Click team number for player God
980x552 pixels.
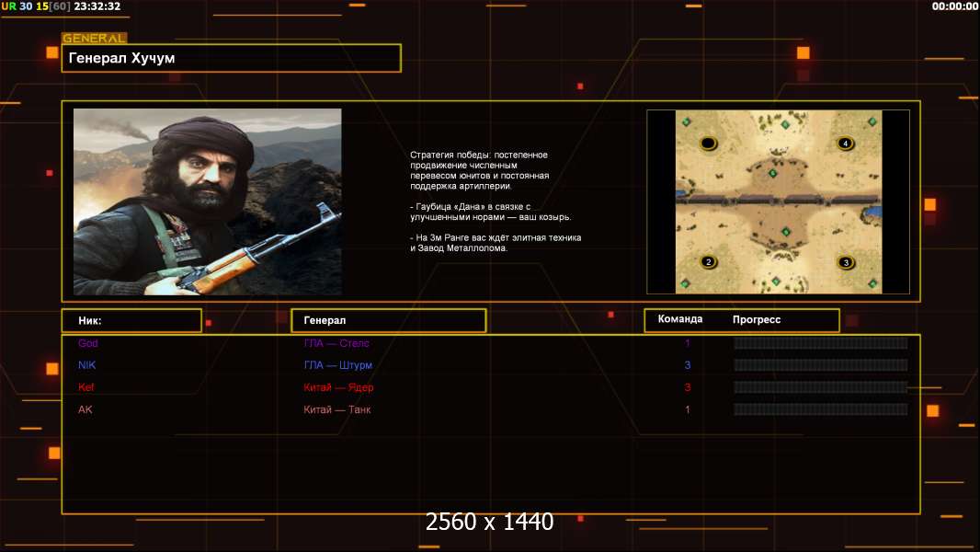[x=688, y=342]
